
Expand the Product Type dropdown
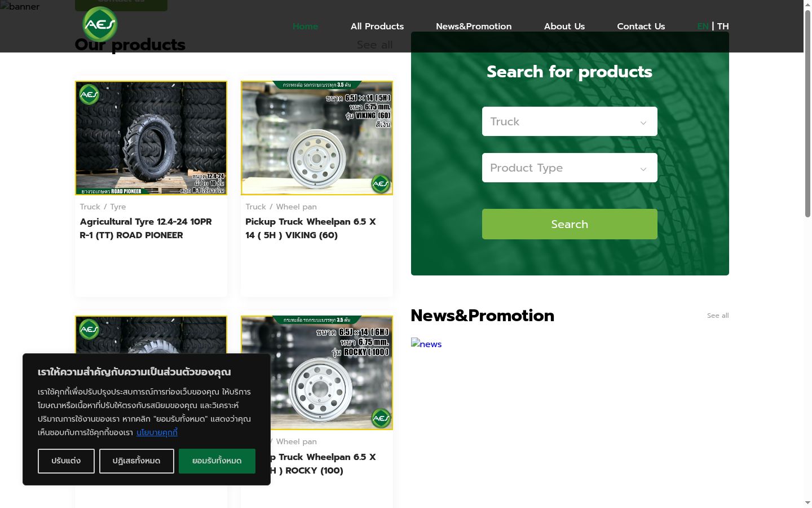pos(570,168)
